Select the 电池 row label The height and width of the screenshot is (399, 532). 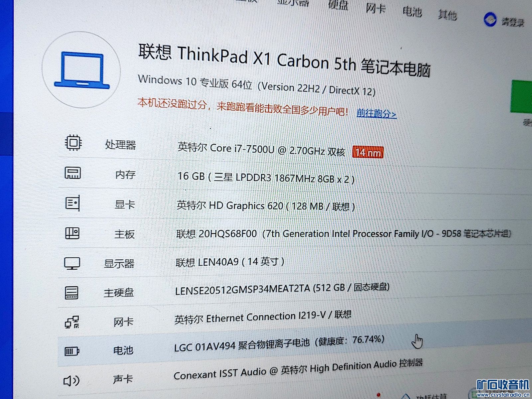point(123,350)
